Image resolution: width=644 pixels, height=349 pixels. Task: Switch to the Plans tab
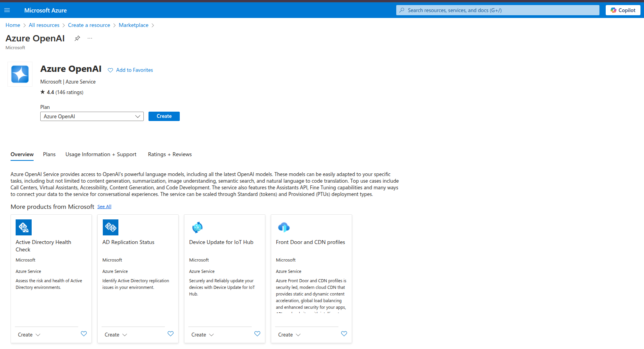[x=49, y=155]
